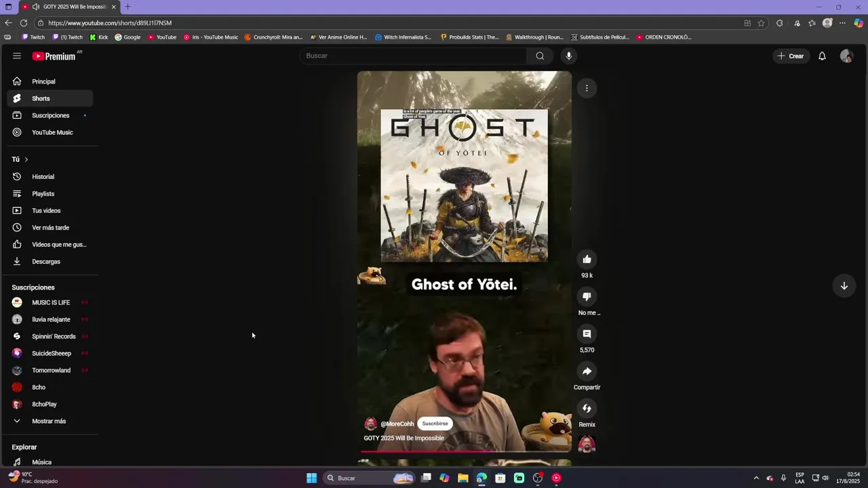Image resolution: width=868 pixels, height=488 pixels.
Task: Open the sound avatar below Remix
Action: click(587, 445)
